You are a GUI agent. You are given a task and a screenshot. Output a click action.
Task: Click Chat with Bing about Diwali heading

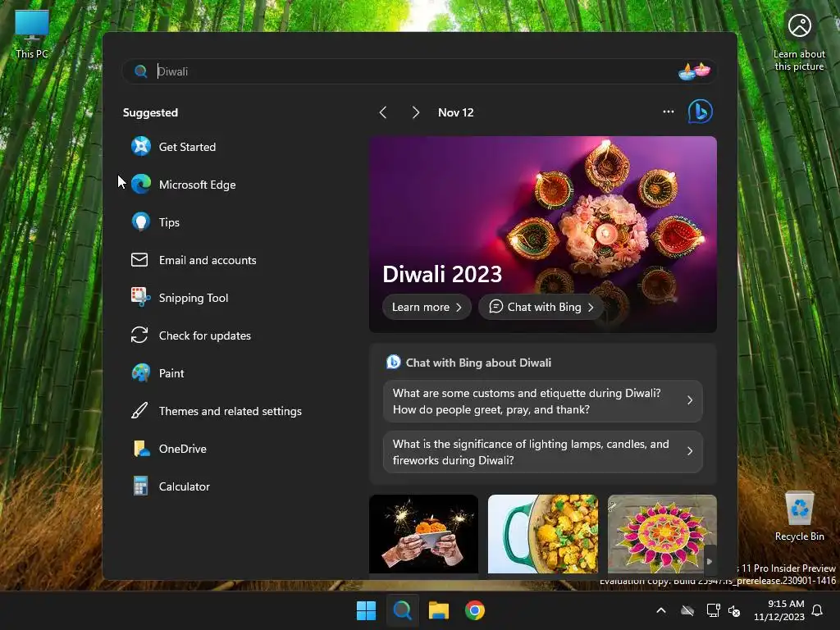pyautogui.click(x=478, y=363)
